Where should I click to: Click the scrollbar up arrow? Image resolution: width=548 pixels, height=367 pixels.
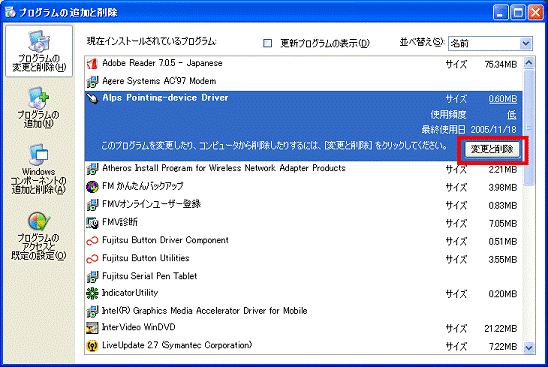(x=529, y=63)
